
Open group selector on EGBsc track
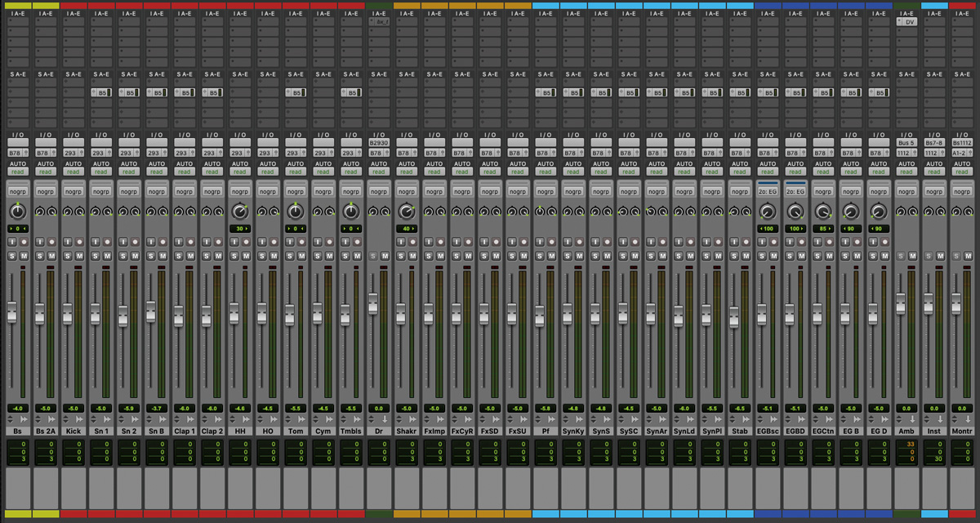768,191
